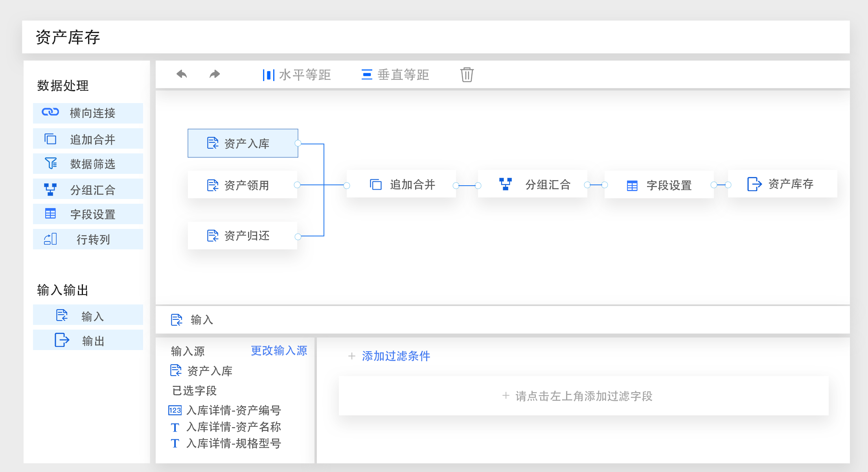Viewport: 868px width, 472px height.
Task: Click the undo arrow icon
Action: (x=182, y=74)
